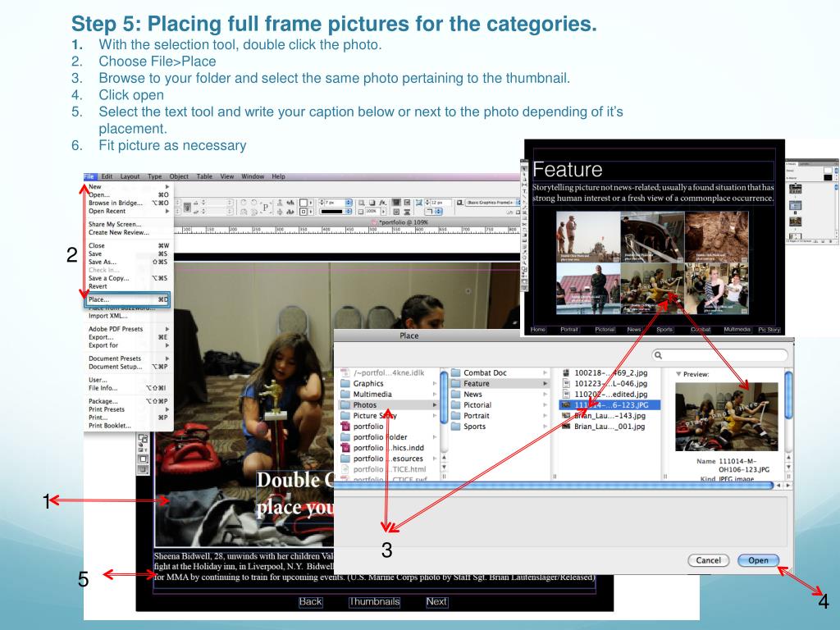Expand the Multimedia folder in Place dialog

coord(435,395)
